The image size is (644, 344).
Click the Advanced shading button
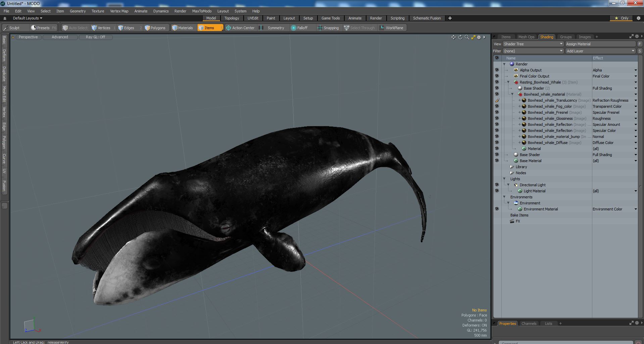pos(60,37)
